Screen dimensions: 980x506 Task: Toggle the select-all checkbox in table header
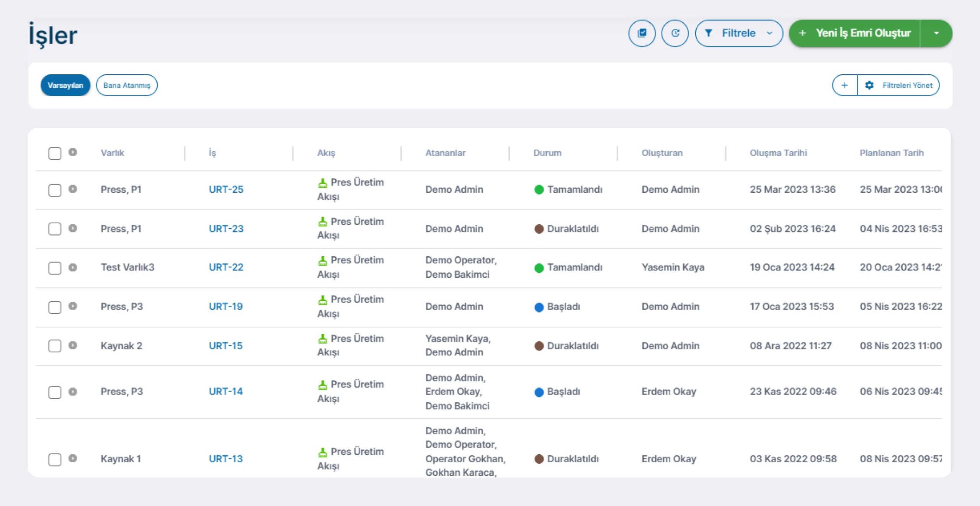coord(55,153)
